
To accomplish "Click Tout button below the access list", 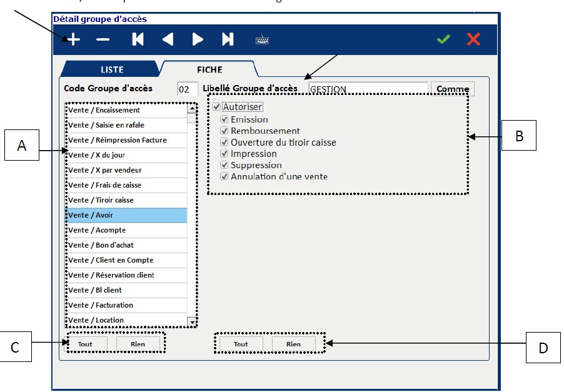I will click(85, 344).
